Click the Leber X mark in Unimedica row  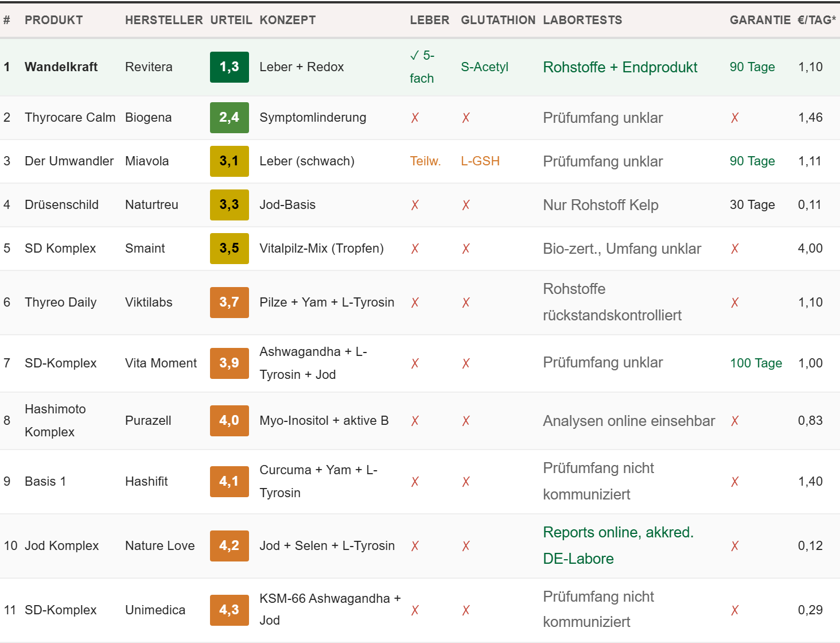pyautogui.click(x=415, y=610)
